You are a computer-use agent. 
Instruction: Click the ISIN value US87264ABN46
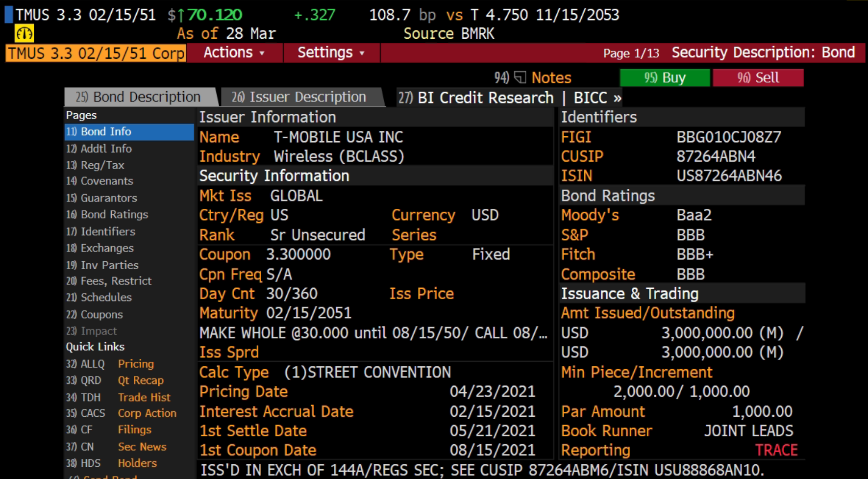point(729,176)
